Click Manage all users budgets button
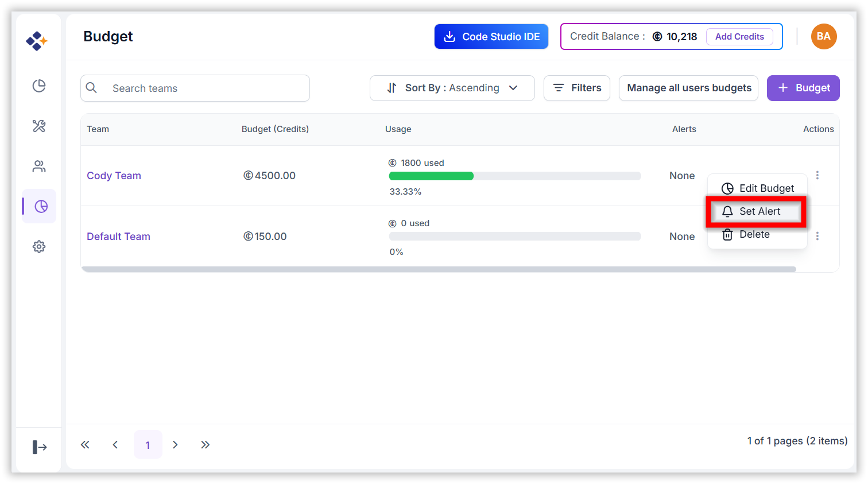 pyautogui.click(x=689, y=88)
